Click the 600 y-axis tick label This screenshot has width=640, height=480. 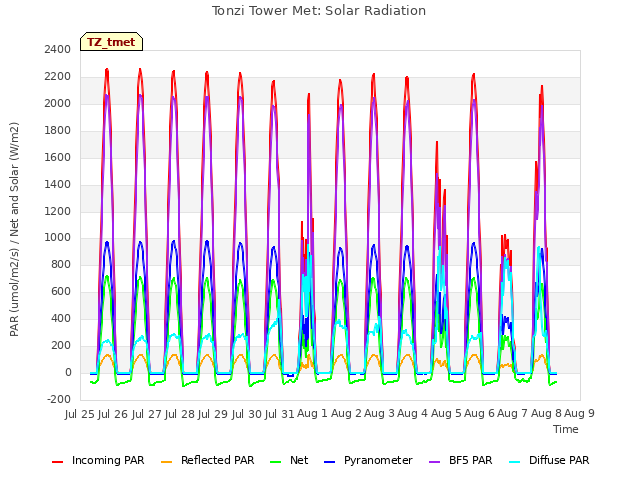coord(61,291)
